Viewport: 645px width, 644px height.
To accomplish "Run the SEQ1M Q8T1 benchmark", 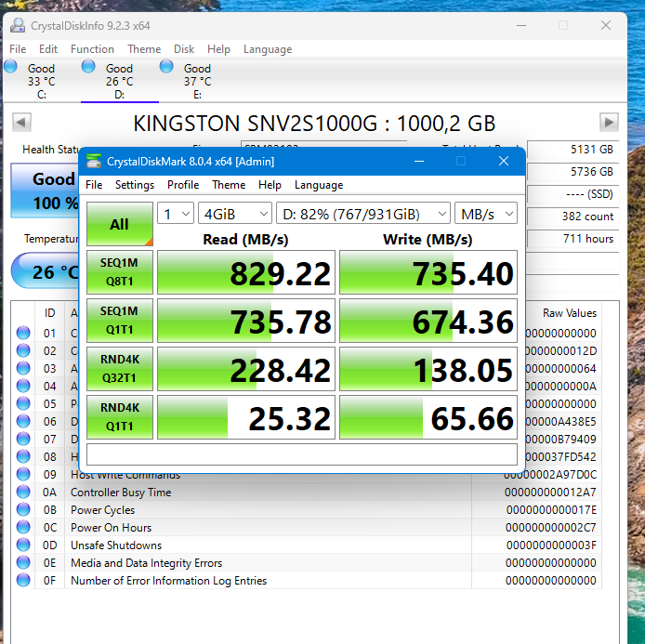I will (x=120, y=272).
